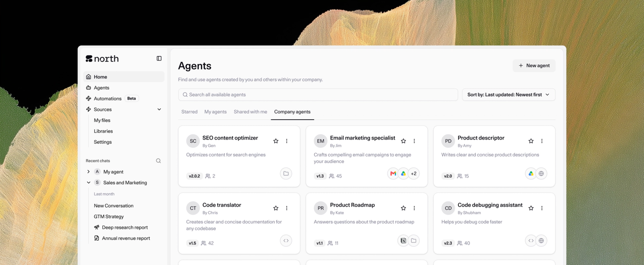This screenshot has width=644, height=265.
Task: Open the Deep research report chat
Action: 125,227
